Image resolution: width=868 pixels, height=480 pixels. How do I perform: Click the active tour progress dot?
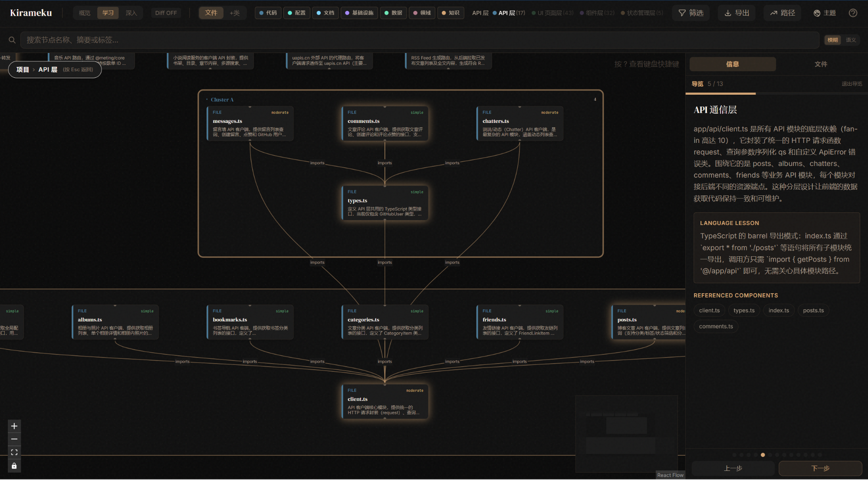pos(763,455)
